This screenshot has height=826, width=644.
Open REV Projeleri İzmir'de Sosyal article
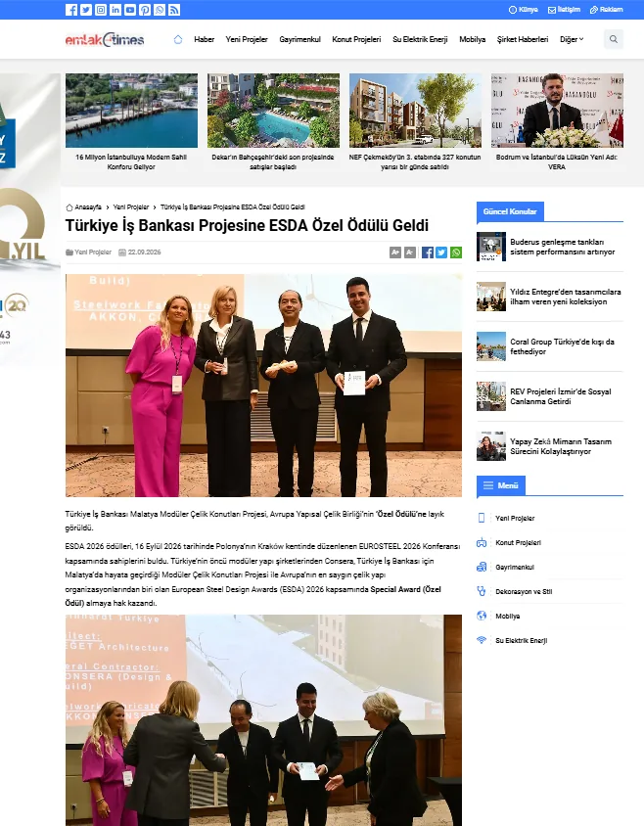[560, 396]
